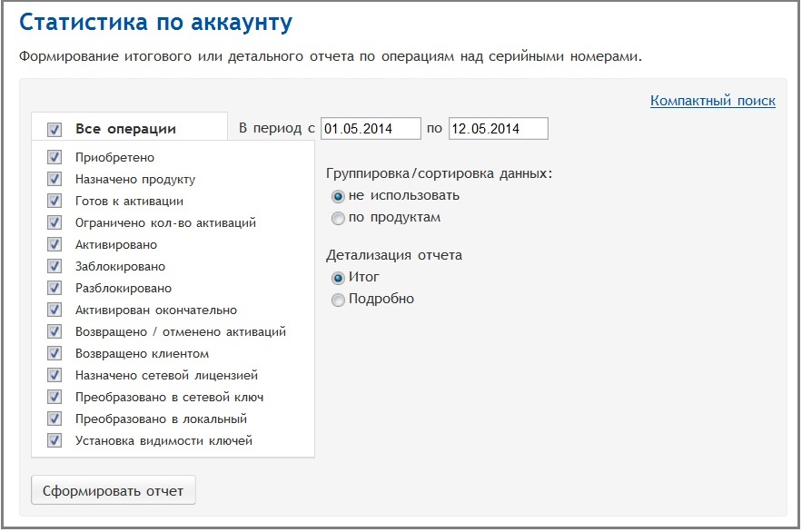Toggle "Преобразовано в сетевой ключ" checkbox
Image resolution: width=802 pixels, height=532 pixels.
pos(54,397)
